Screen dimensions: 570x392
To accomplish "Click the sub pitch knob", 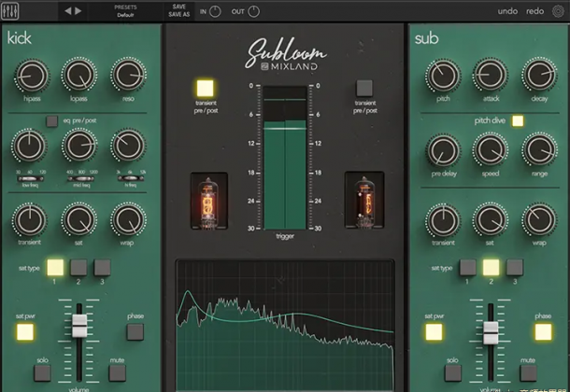I will coord(444,76).
